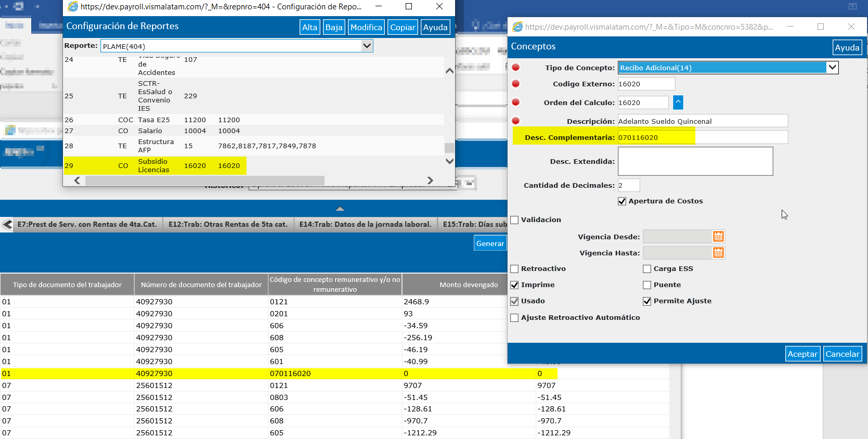Screen dimensions: 868x439
Task: Enable the Validacion checkbox
Action: pyautogui.click(x=515, y=220)
